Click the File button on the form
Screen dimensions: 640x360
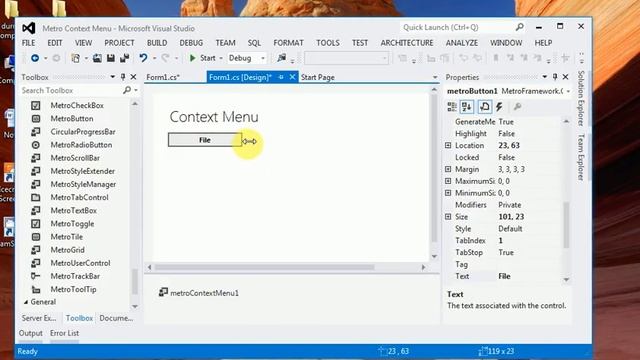pos(204,140)
